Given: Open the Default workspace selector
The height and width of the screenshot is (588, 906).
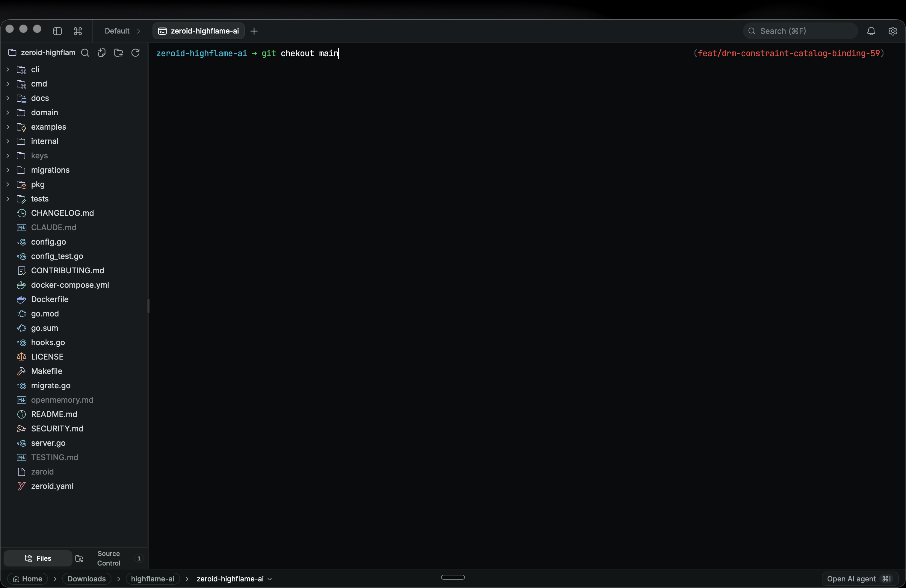Looking at the screenshot, I should point(122,31).
